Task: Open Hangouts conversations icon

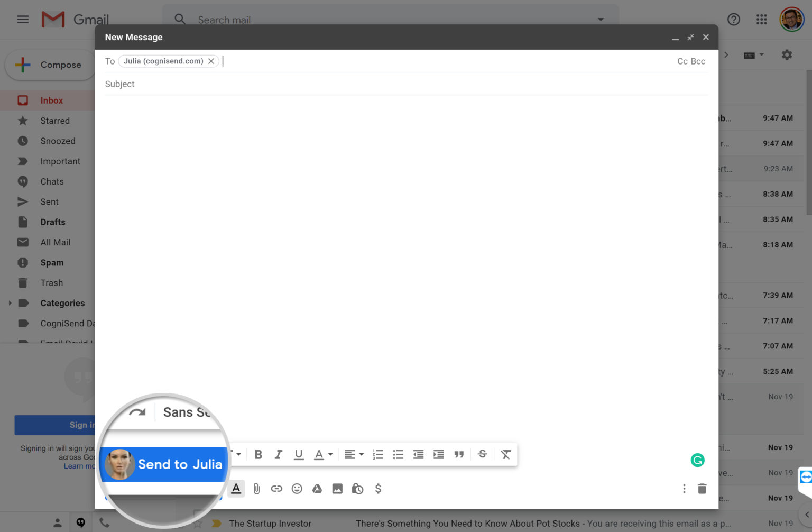Action: click(x=81, y=522)
